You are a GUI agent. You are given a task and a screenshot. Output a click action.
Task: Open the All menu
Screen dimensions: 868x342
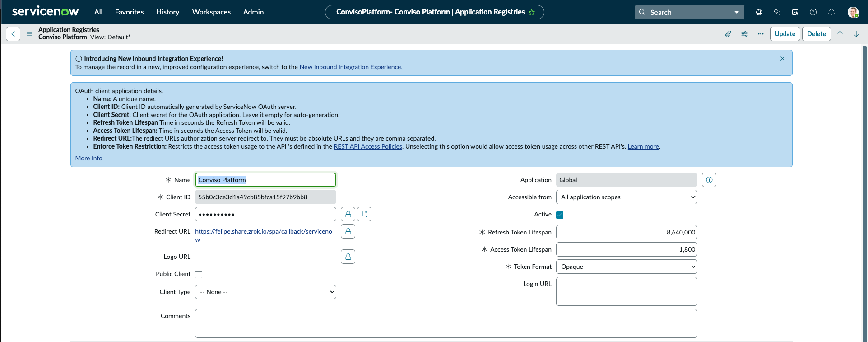98,12
